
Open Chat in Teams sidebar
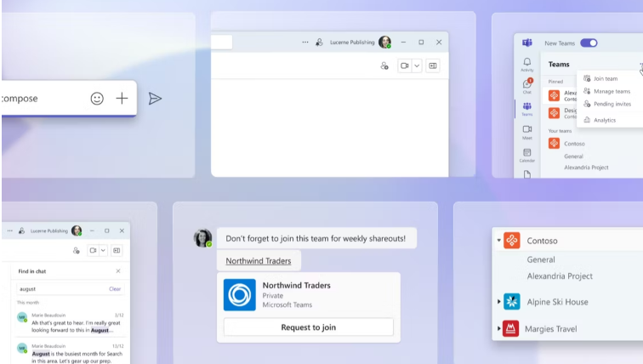(x=527, y=86)
